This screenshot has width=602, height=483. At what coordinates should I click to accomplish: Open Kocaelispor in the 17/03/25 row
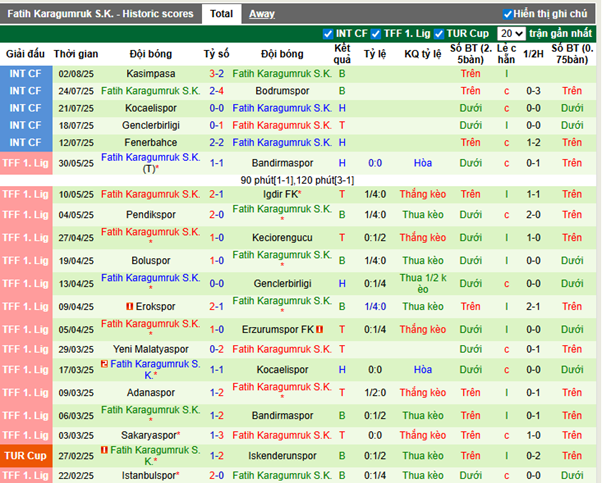pos(282,370)
